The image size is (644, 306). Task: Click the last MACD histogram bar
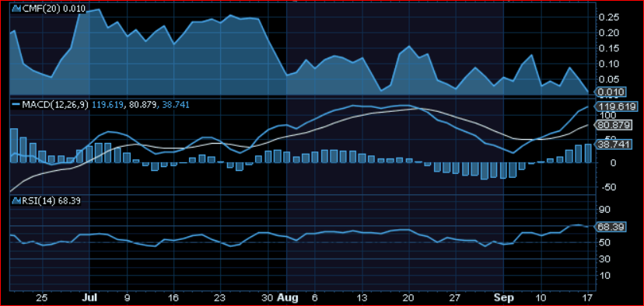point(588,154)
